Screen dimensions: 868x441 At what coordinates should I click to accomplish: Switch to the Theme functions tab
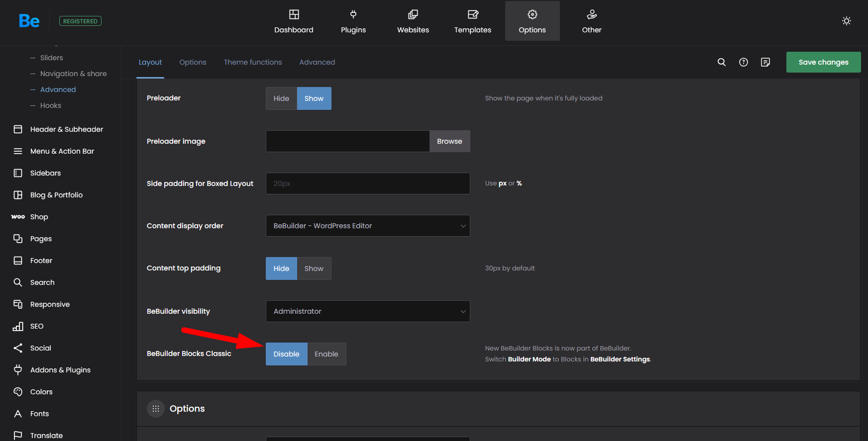pyautogui.click(x=252, y=62)
